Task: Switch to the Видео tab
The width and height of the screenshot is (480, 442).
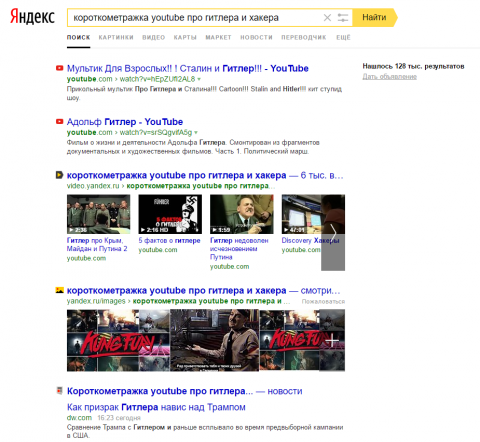Action: pyautogui.click(x=154, y=37)
